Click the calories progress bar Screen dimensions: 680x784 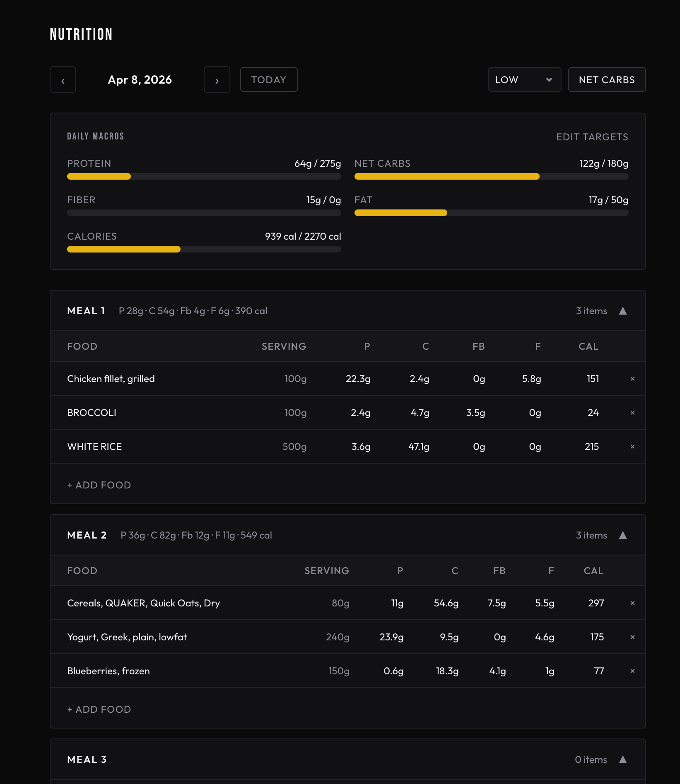[x=204, y=249]
